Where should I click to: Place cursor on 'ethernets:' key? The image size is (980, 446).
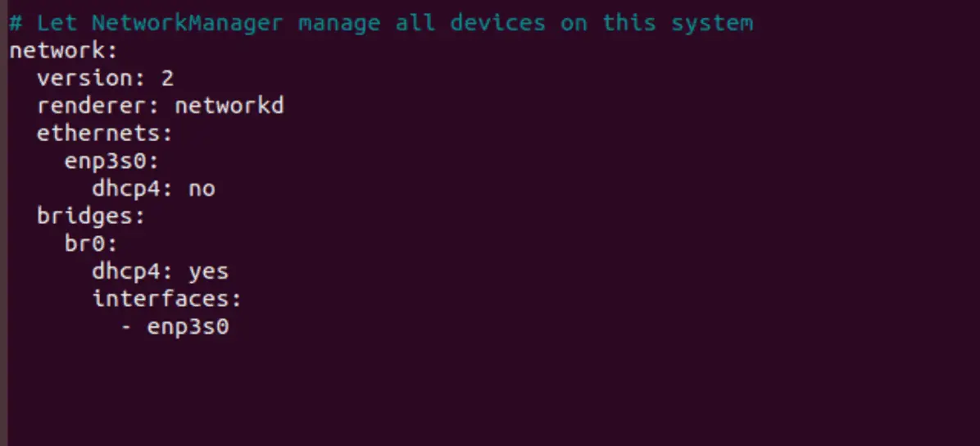point(104,134)
